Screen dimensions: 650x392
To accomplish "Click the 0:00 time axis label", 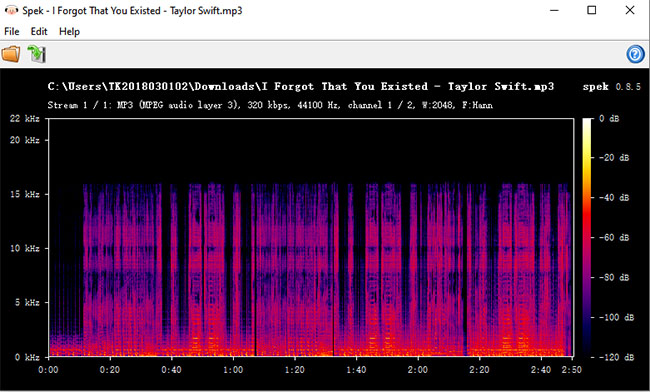I will [x=49, y=370].
